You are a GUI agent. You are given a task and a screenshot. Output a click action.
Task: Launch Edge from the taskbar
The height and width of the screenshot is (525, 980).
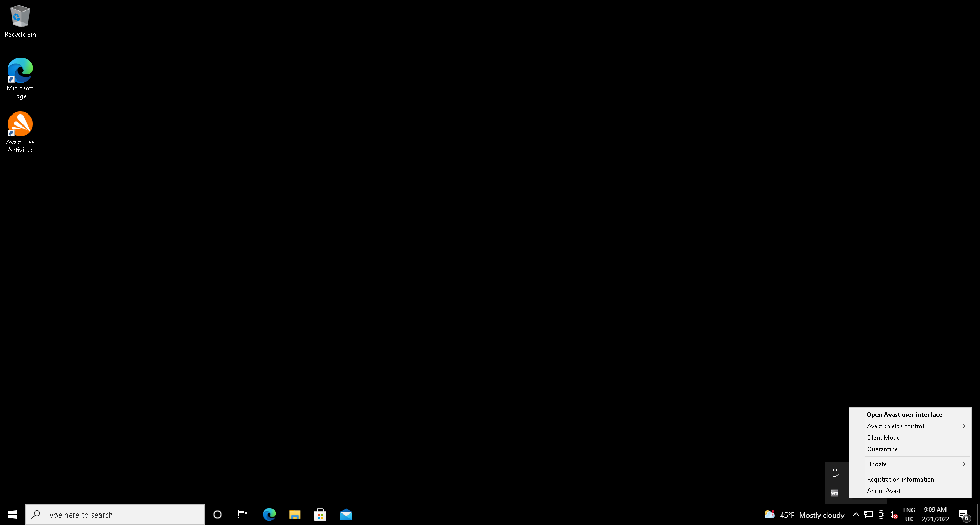[x=269, y=515]
